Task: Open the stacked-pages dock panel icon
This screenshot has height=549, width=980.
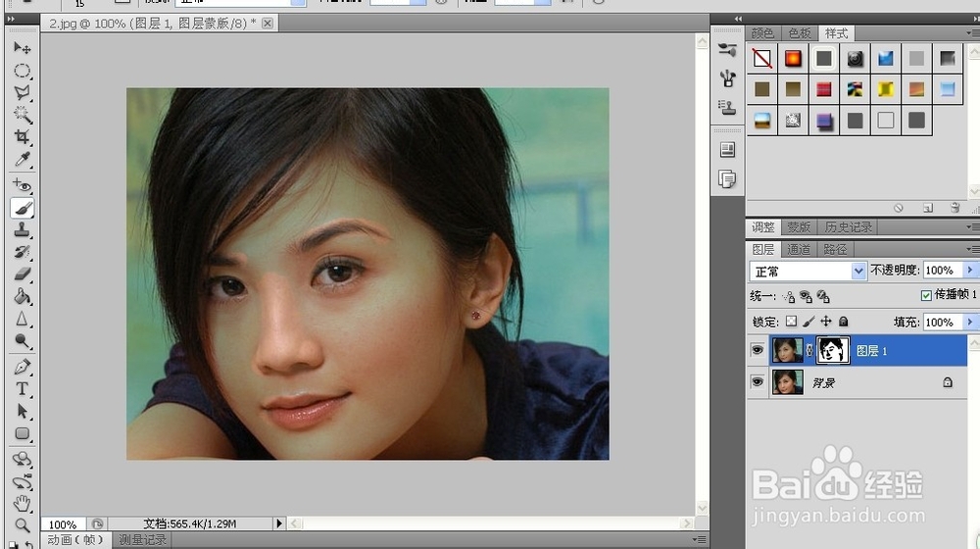Action: (x=727, y=179)
